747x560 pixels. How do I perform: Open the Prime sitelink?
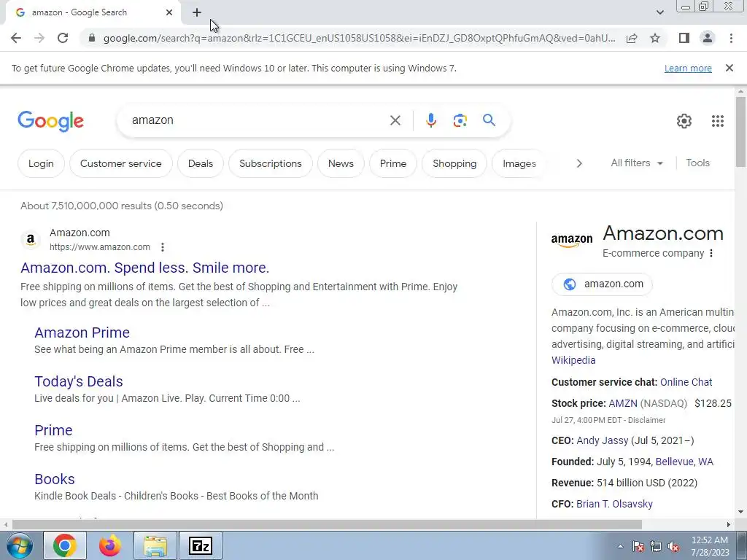tap(53, 430)
